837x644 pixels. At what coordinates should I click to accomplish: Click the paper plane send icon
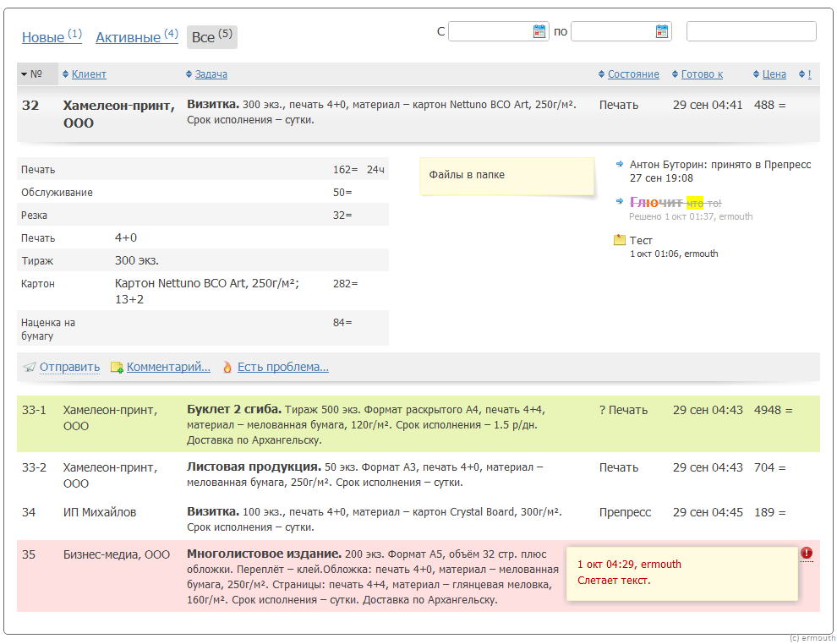[x=30, y=368]
